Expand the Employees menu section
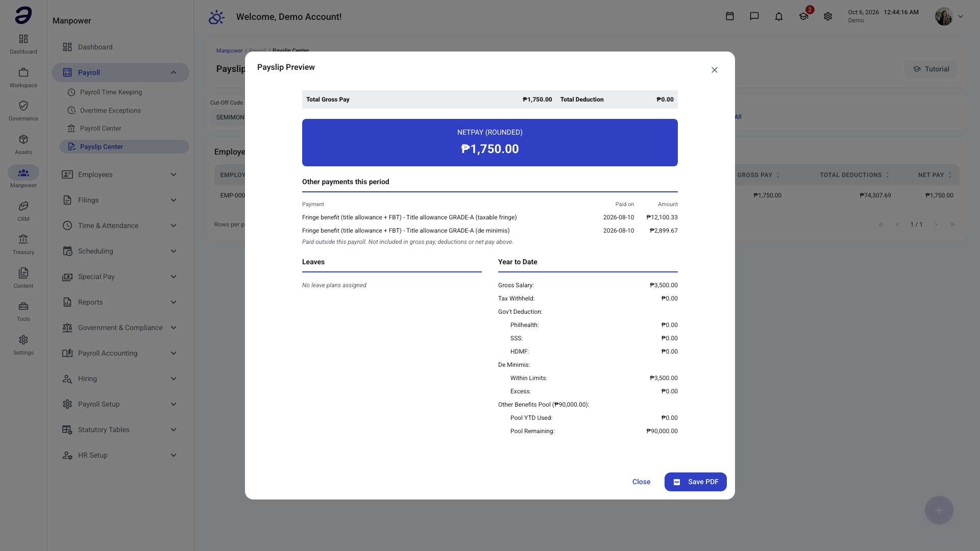Image resolution: width=980 pixels, height=551 pixels. pos(120,174)
